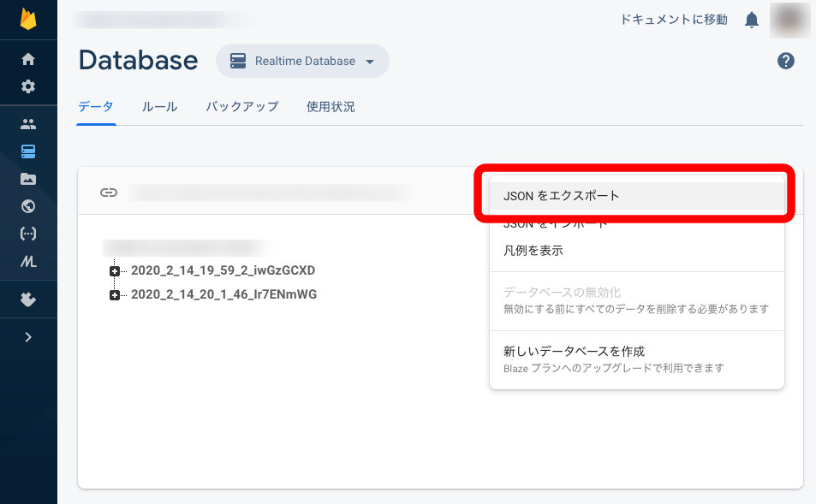This screenshot has width=816, height=504.
Task: Open Hosting globe icon in sidebar
Action: [28, 206]
